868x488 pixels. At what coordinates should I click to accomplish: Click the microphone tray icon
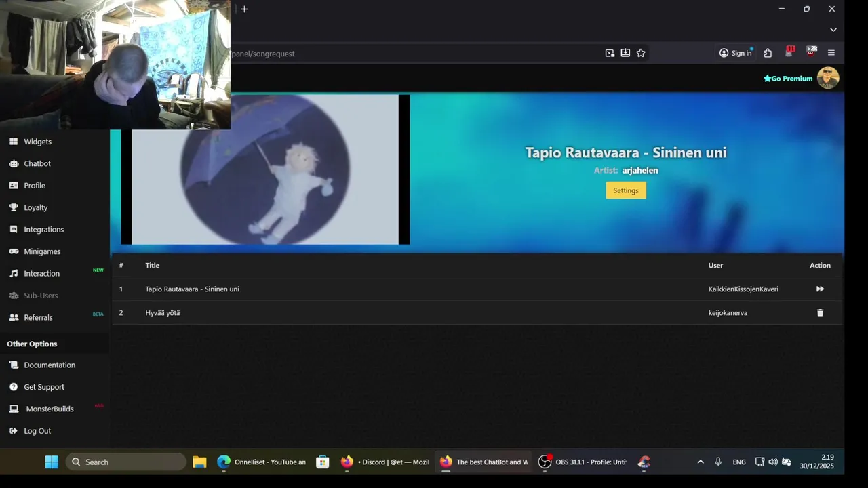coord(718,462)
